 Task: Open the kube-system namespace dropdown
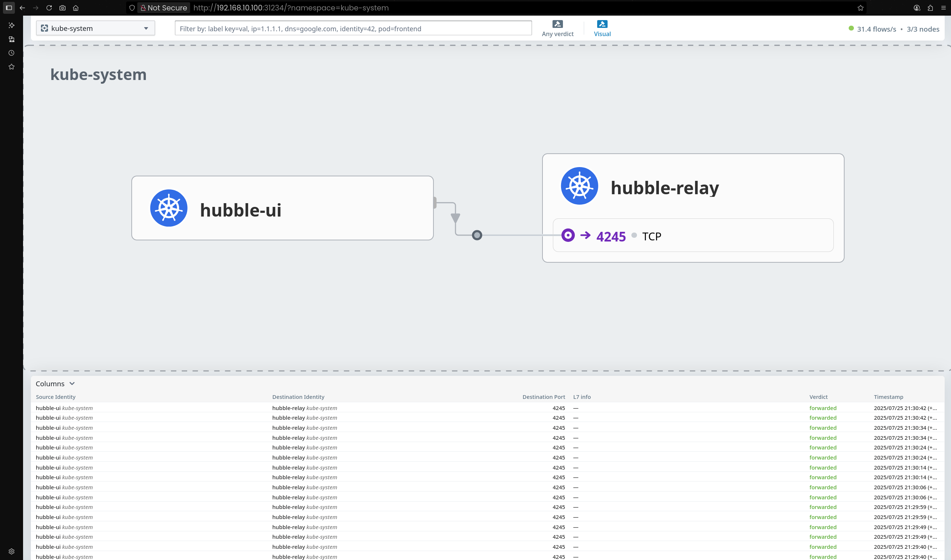96,28
